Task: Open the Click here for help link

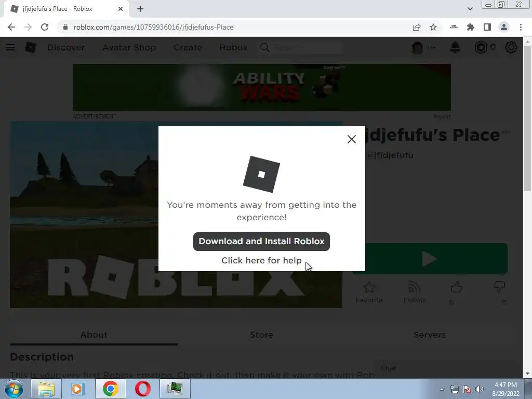Action: tap(261, 260)
